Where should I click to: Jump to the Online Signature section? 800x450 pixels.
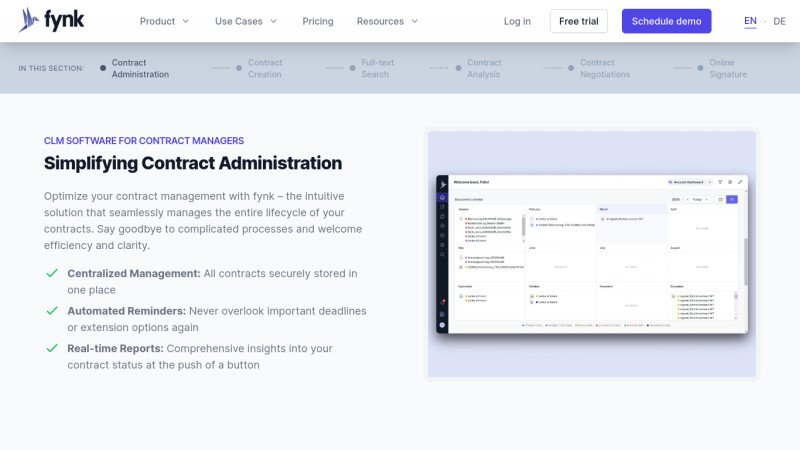pos(728,68)
